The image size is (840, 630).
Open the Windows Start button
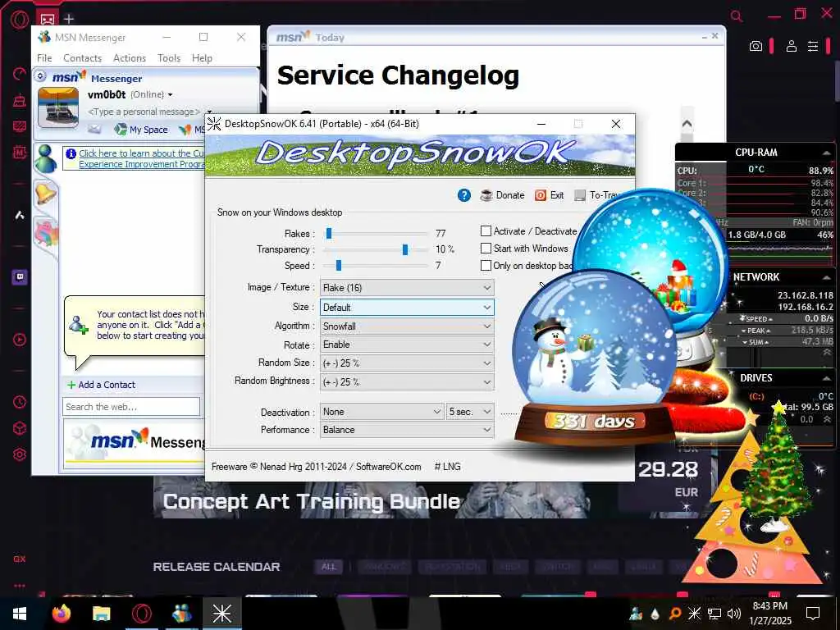[20, 614]
